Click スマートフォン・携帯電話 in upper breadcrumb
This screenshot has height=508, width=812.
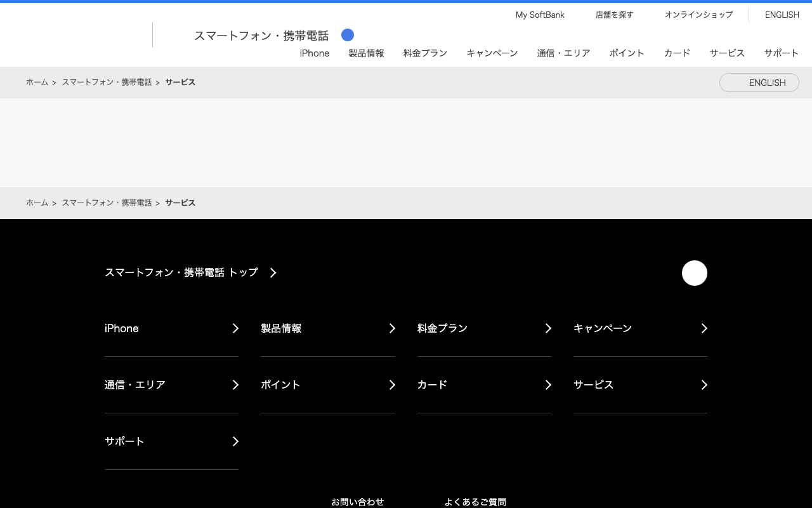(x=107, y=83)
